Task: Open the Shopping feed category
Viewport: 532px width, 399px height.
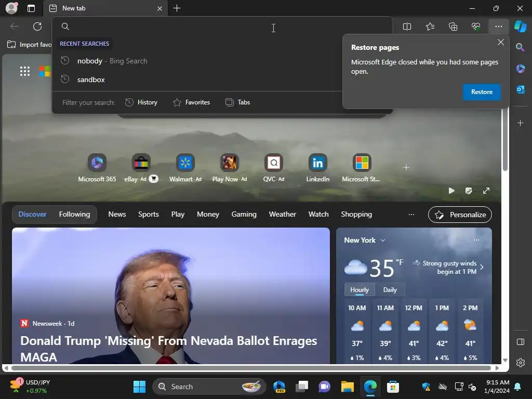Action: (x=356, y=215)
